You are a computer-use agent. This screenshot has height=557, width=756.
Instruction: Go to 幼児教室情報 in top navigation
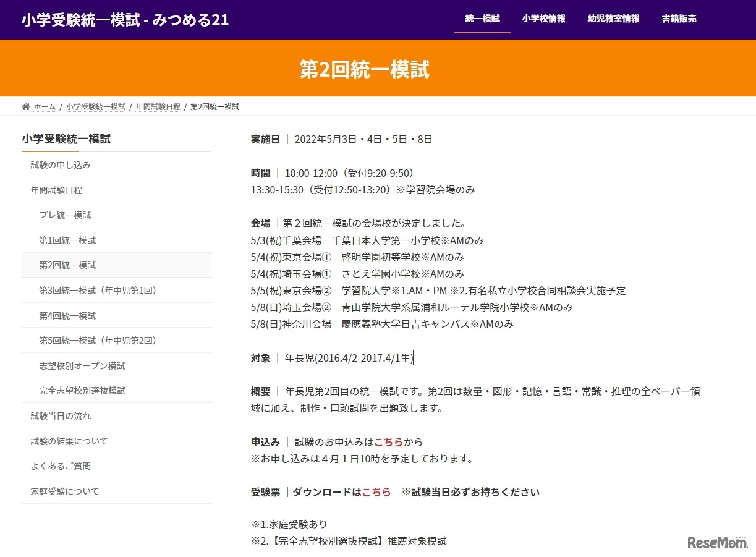pyautogui.click(x=613, y=19)
